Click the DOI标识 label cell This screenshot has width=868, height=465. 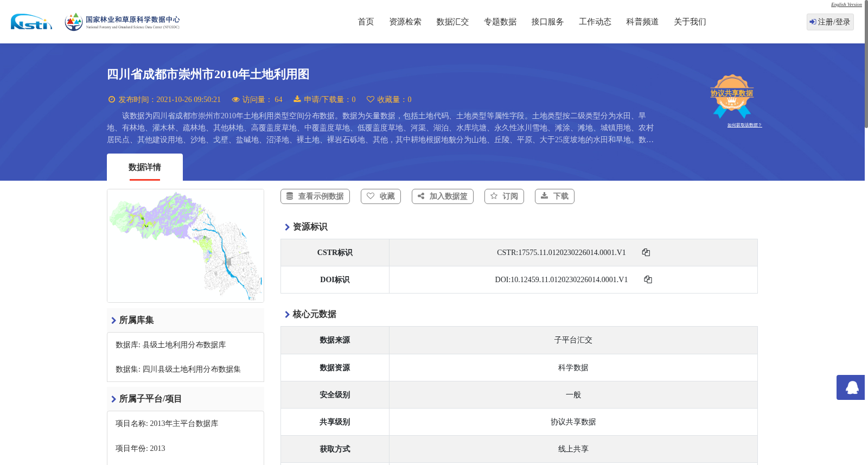[335, 280]
